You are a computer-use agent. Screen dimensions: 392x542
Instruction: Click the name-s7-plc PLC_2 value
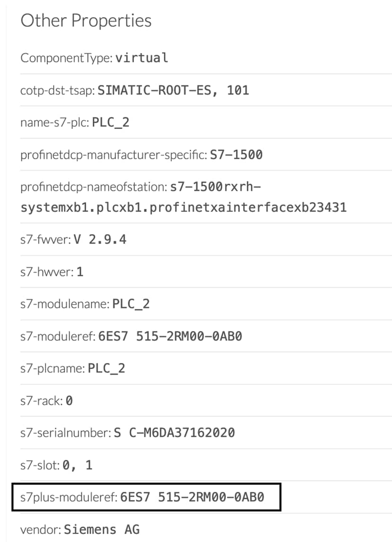coord(110,122)
